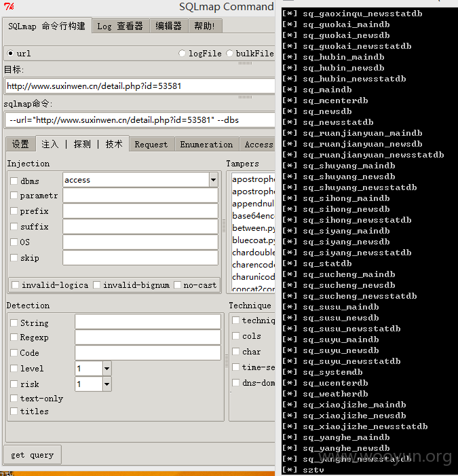
Task: Toggle the Regexp detection checkbox
Action: (14, 337)
